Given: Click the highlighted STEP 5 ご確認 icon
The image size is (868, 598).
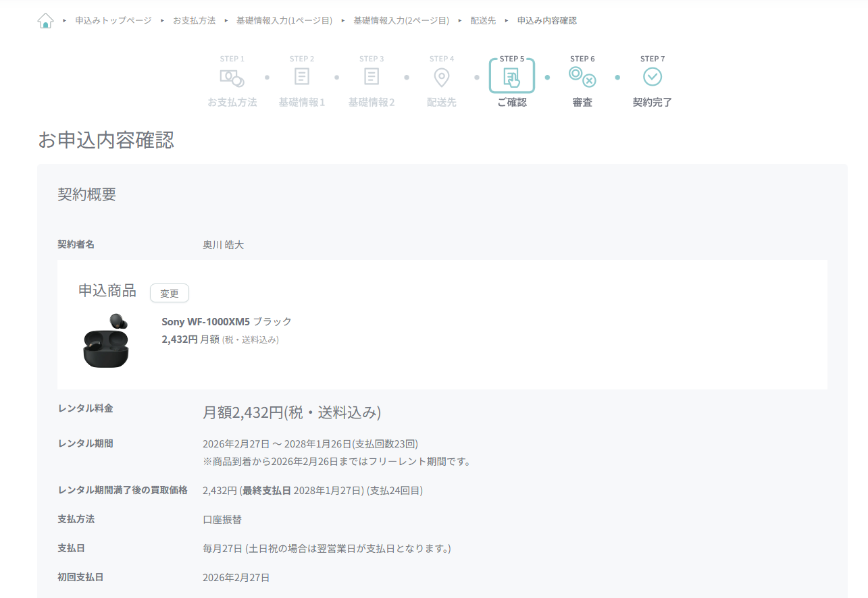Looking at the screenshot, I should [511, 77].
